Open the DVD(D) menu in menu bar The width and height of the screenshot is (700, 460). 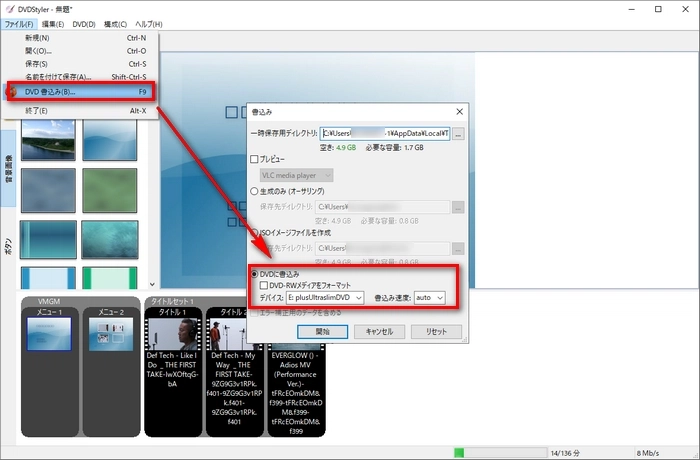coord(84,23)
